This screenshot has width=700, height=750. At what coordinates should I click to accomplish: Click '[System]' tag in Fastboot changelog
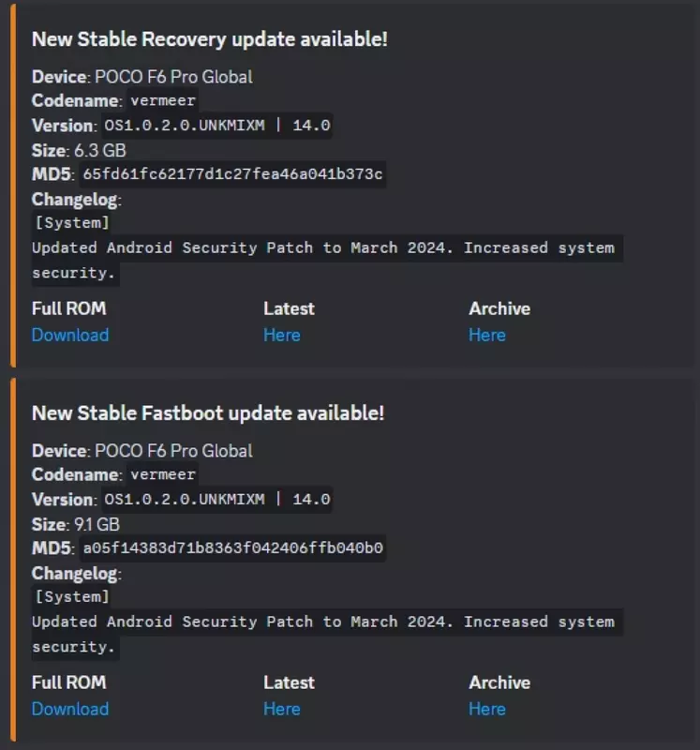click(x=72, y=597)
